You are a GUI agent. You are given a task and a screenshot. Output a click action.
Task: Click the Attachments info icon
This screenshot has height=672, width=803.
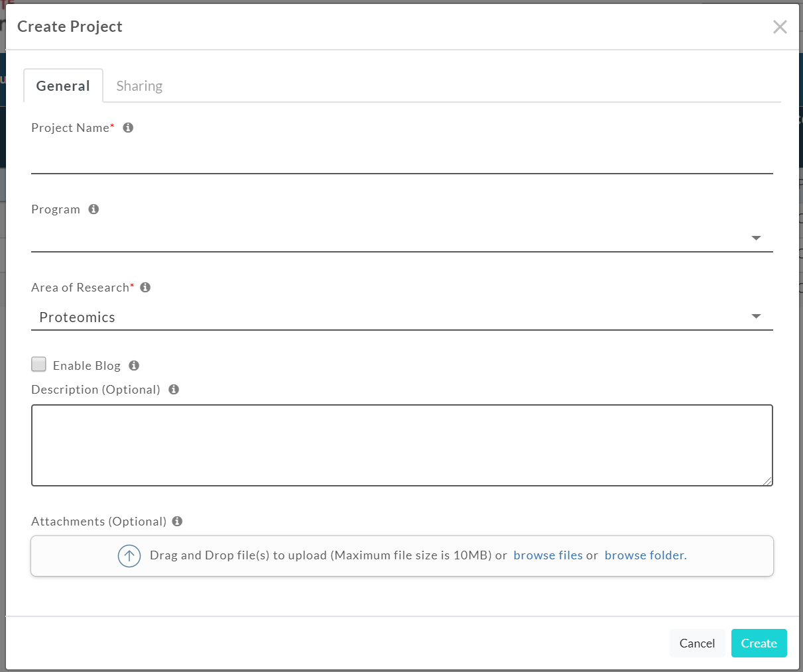(177, 522)
